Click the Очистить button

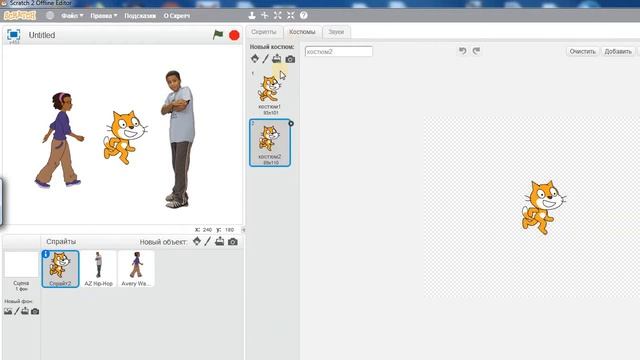click(582, 51)
